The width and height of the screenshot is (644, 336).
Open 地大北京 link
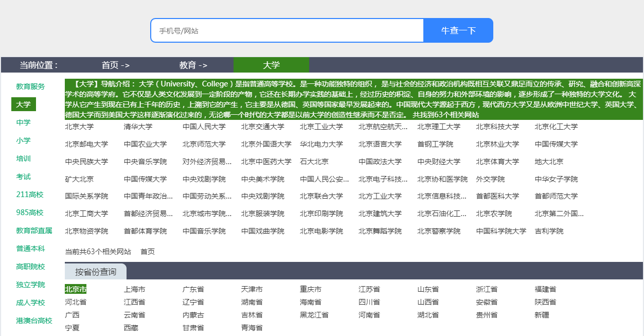tap(548, 162)
